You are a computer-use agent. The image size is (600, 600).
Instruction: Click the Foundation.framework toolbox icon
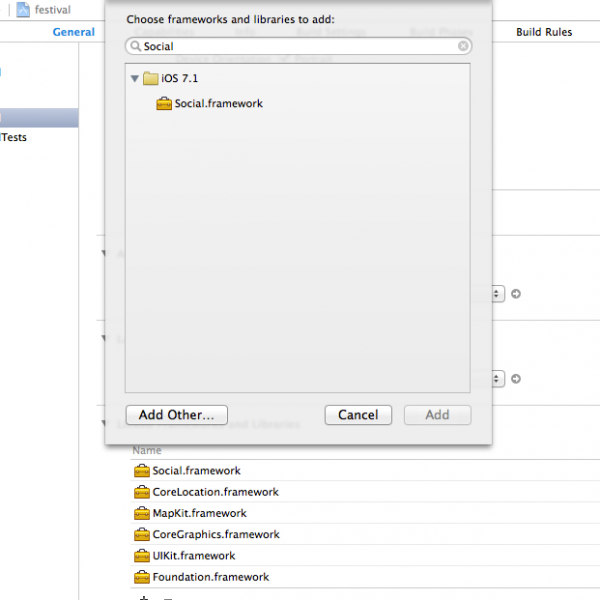click(142, 577)
